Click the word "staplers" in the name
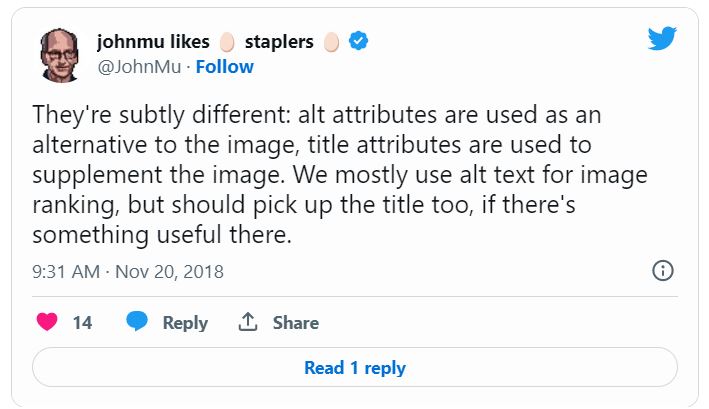The height and width of the screenshot is (409, 709). [x=279, y=42]
